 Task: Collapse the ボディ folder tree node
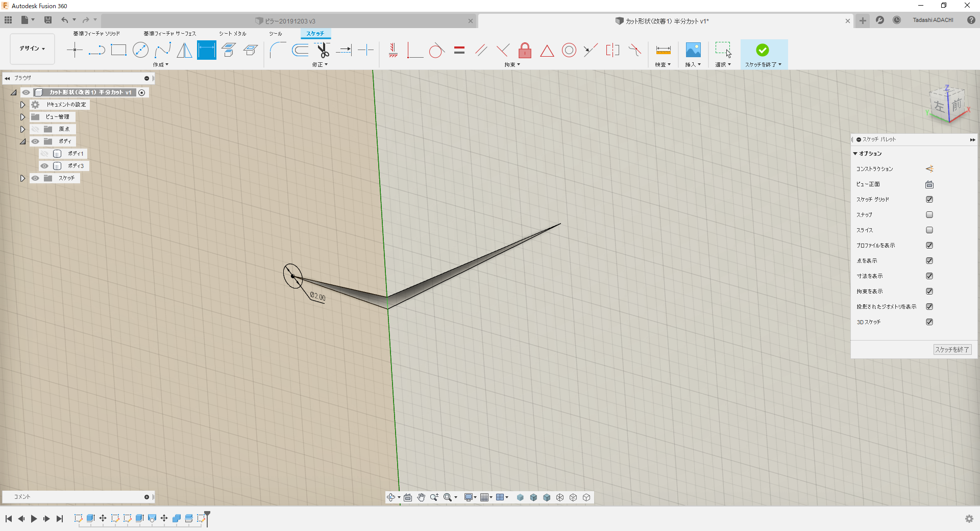coord(22,141)
